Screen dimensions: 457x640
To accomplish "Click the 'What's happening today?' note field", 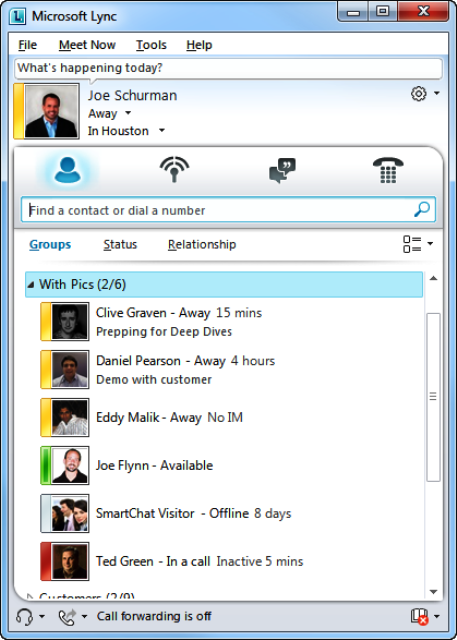I will (x=228, y=68).
